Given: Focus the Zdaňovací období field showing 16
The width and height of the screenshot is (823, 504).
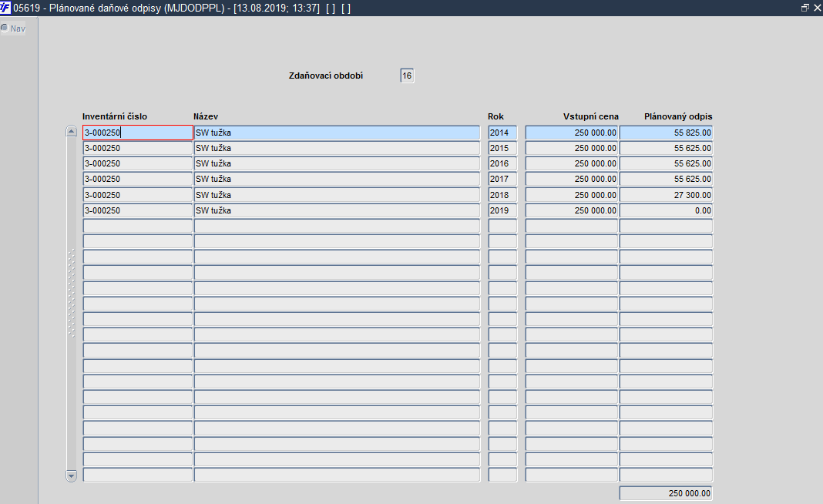Looking at the screenshot, I should point(407,76).
